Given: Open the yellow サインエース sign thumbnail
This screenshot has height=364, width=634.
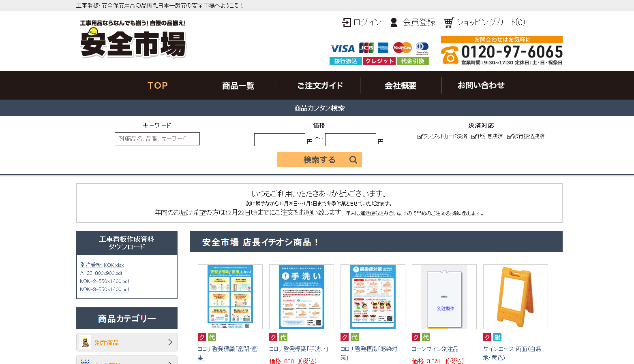Looking at the screenshot, I should pyautogui.click(x=515, y=297).
